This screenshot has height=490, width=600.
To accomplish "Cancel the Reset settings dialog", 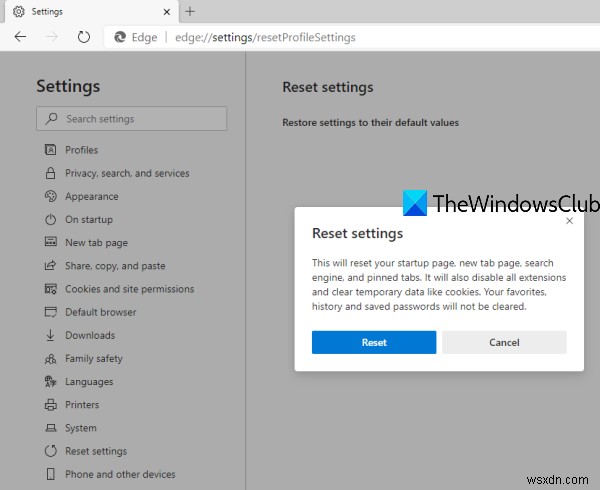I will point(504,342).
